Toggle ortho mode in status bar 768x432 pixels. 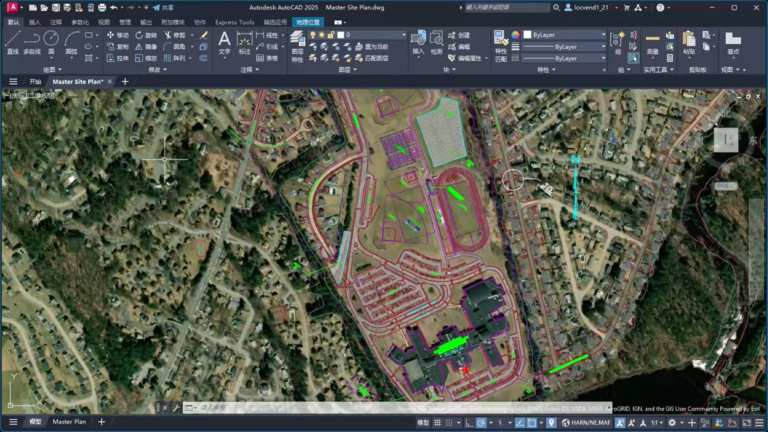click(469, 423)
